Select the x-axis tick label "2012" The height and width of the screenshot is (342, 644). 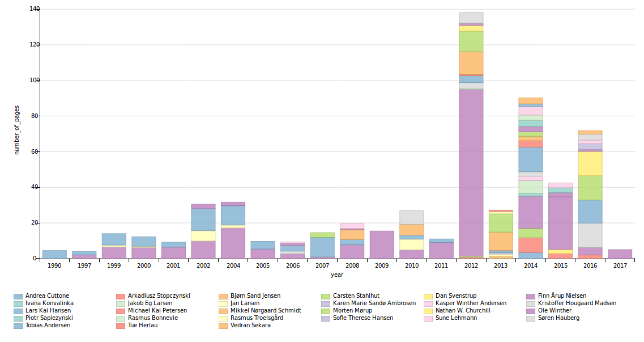point(471,266)
